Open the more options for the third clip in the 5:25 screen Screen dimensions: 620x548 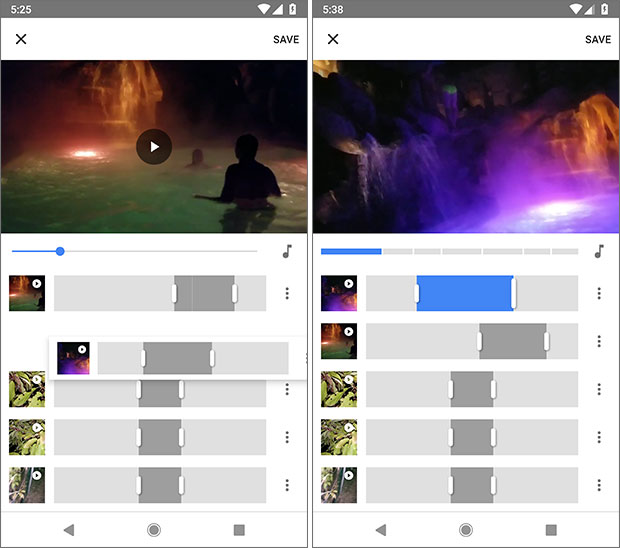(x=287, y=389)
